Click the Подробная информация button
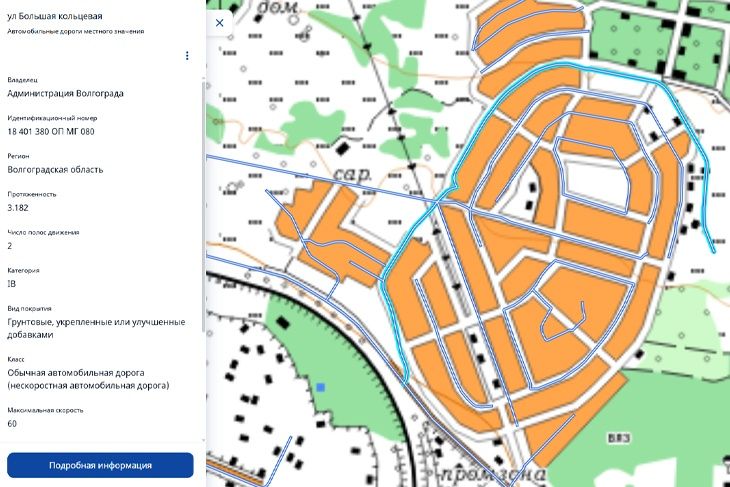 pyautogui.click(x=100, y=465)
